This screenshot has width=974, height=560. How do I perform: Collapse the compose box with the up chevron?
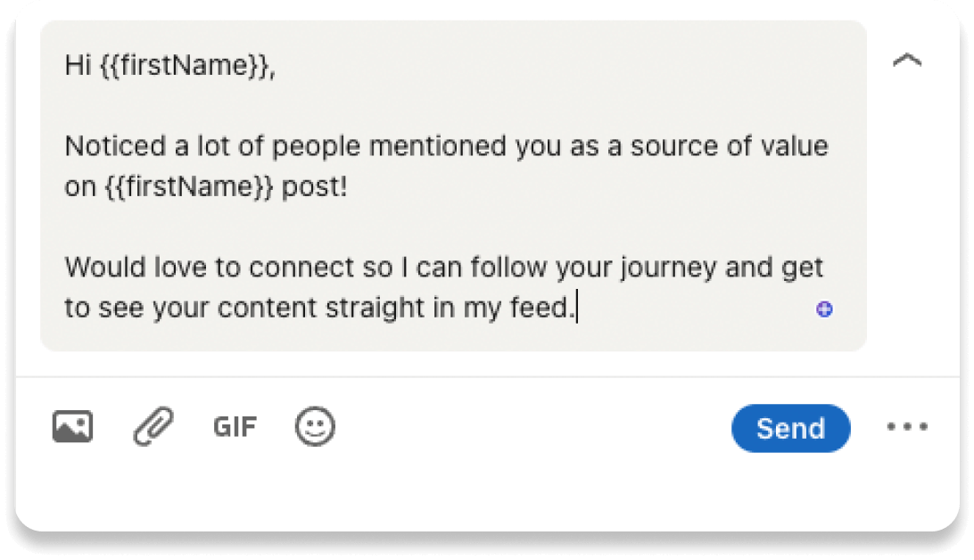(907, 60)
